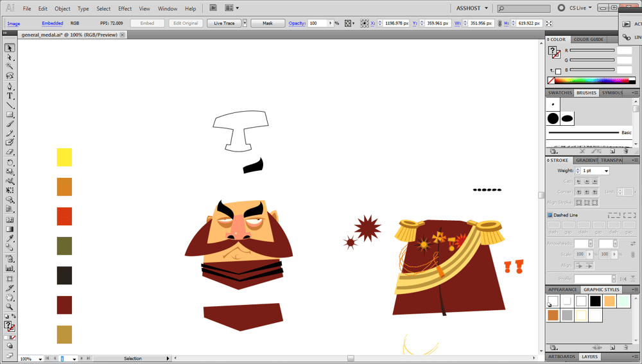Open Brush Libraries menu icon

(x=553, y=152)
